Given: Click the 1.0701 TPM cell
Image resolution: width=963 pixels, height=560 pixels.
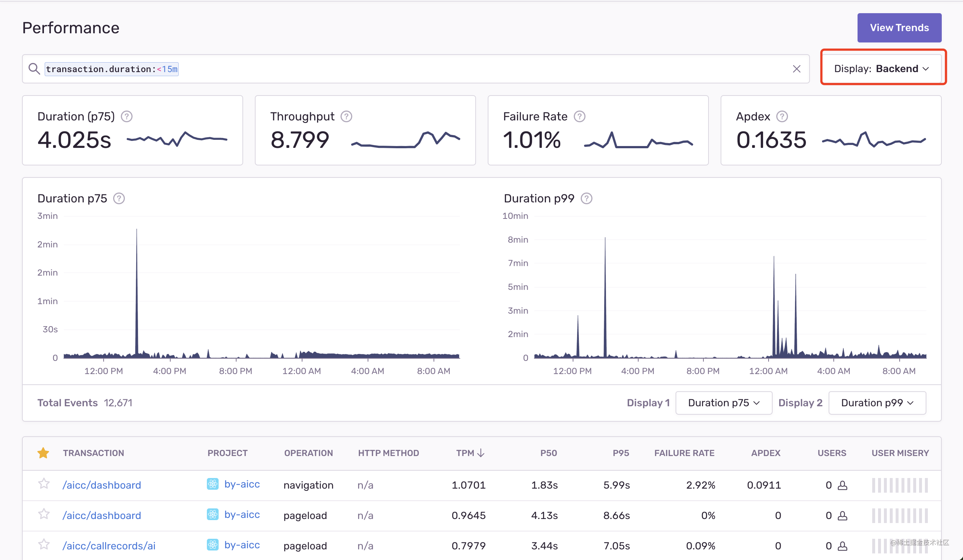Looking at the screenshot, I should coord(469,485).
